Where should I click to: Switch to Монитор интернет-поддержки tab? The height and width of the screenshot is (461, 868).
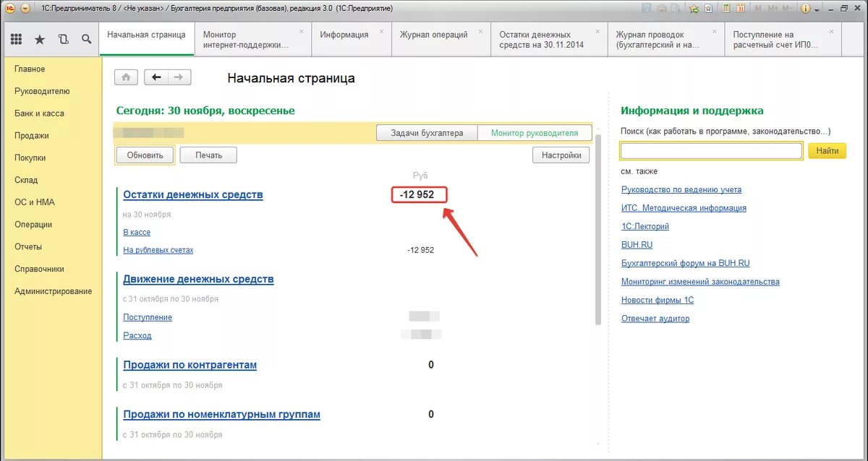(x=253, y=39)
